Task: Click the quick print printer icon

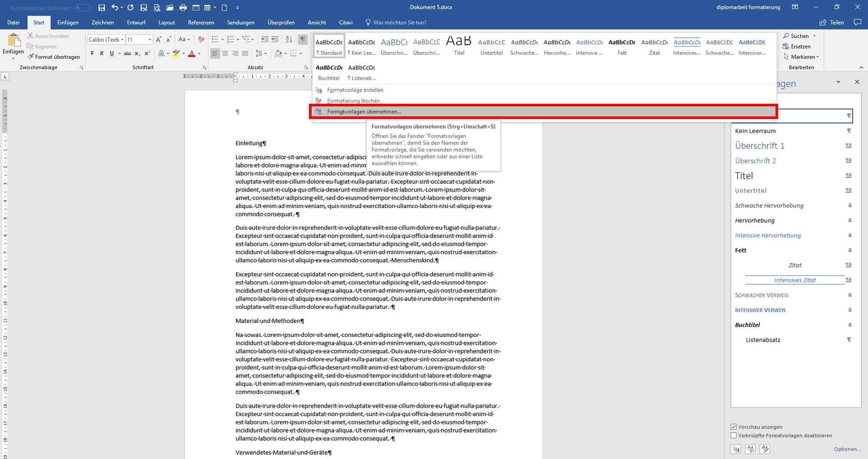Action: point(183,7)
